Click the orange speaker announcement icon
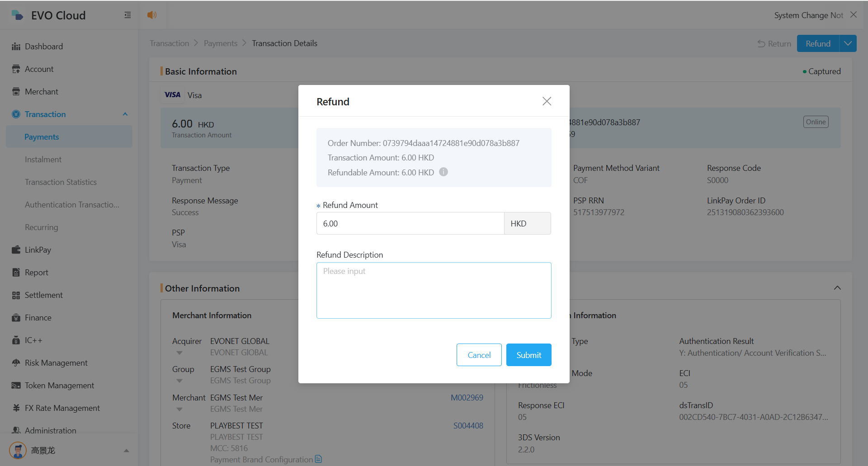Viewport: 868px width, 466px height. click(x=152, y=15)
